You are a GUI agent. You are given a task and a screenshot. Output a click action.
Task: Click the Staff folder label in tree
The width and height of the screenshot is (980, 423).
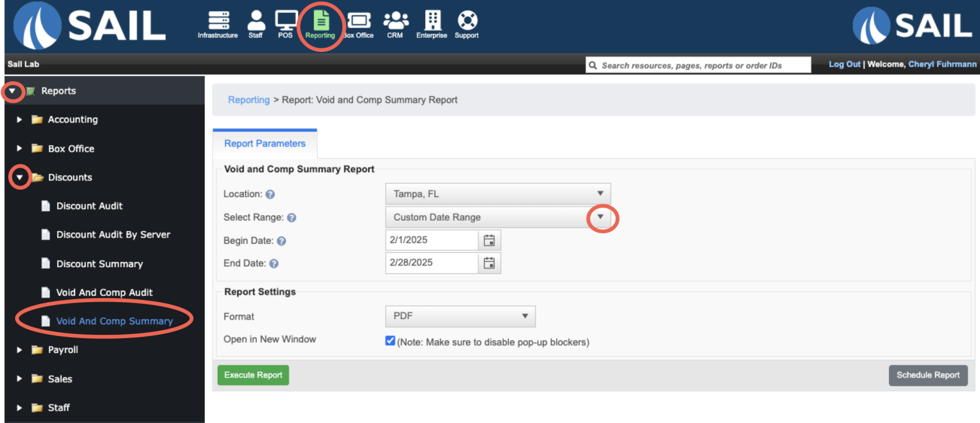pos(59,408)
